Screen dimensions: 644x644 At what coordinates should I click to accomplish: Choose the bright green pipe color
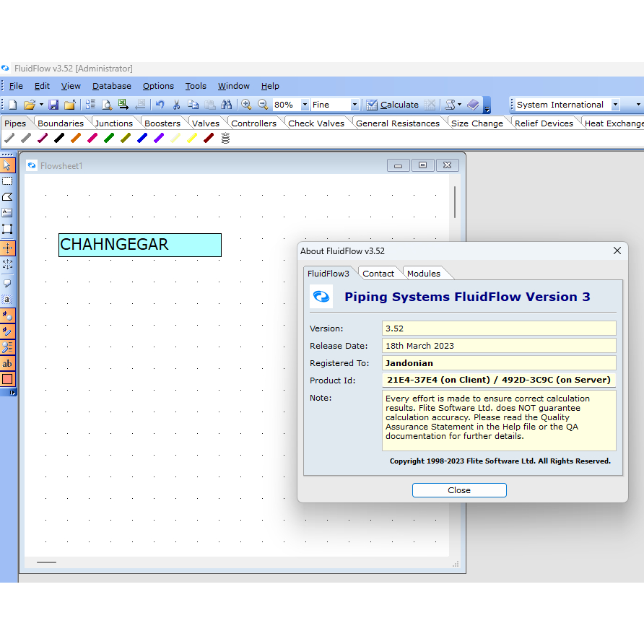coord(109,138)
